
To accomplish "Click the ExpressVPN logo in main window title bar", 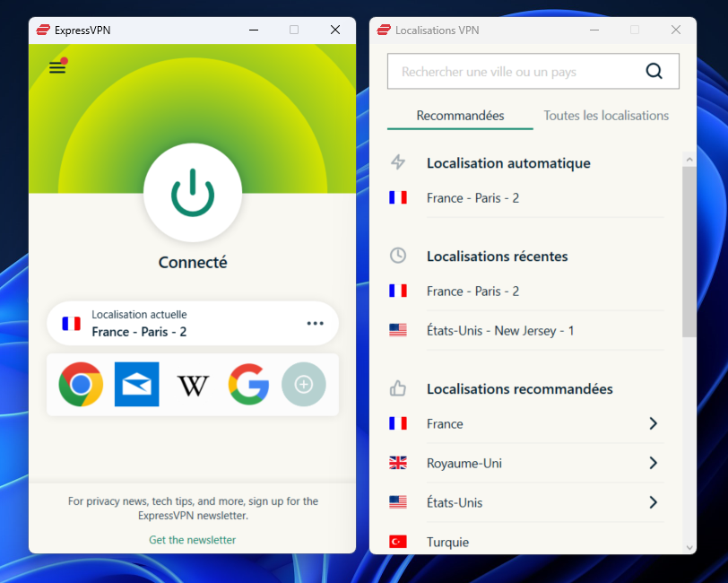I will click(43, 30).
